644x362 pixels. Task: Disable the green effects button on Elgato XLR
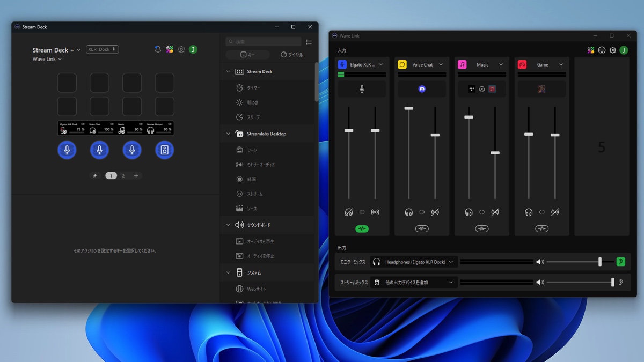(362, 229)
